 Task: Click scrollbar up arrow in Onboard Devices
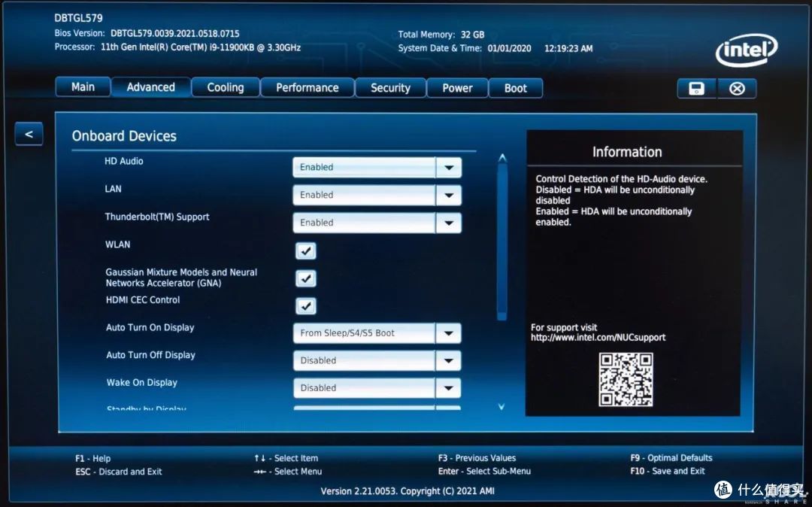pos(501,157)
